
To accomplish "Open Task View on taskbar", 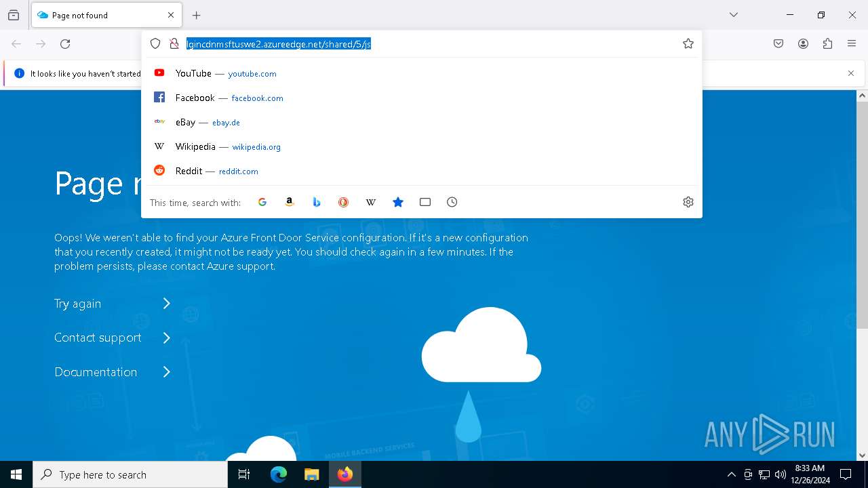I will click(x=244, y=474).
